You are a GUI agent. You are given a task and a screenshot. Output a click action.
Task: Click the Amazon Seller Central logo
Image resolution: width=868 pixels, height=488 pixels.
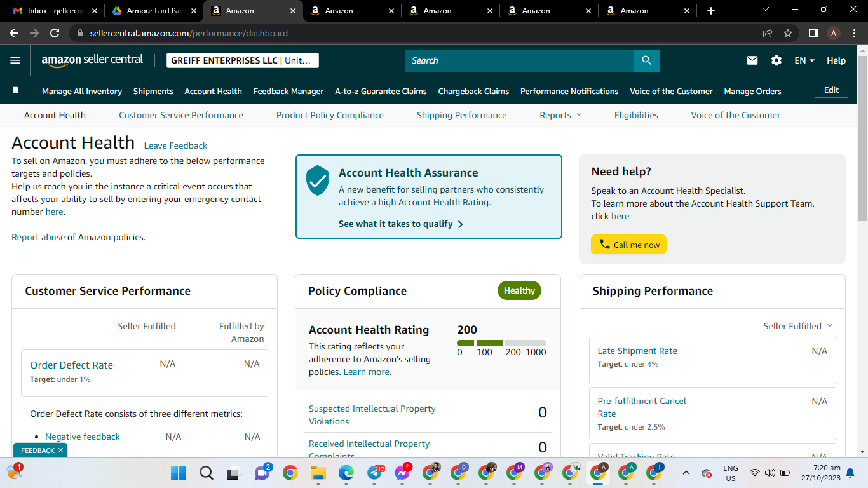point(93,60)
